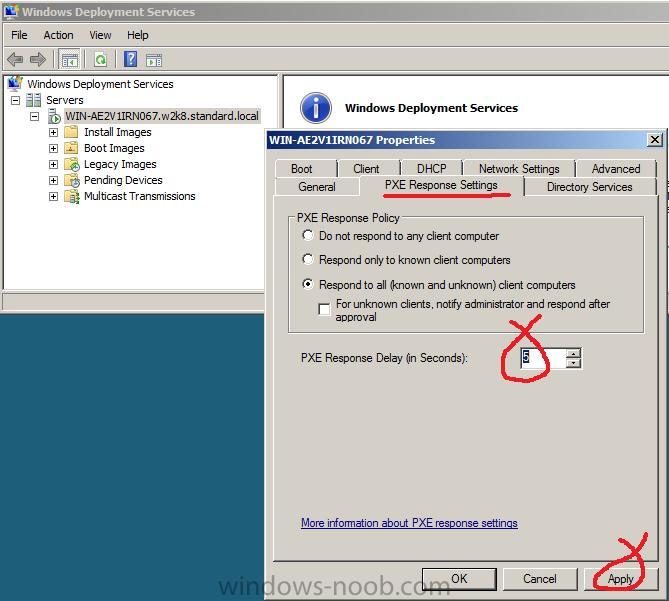This screenshot has width=669, height=601.
Task: Select the Multicast Transmissions tree label
Action: (x=140, y=196)
